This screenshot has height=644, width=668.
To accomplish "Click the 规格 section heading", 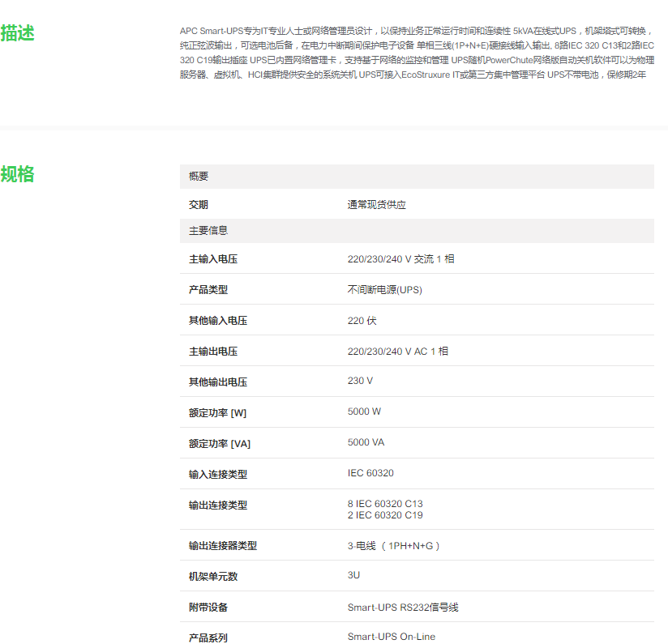I will tap(18, 174).
